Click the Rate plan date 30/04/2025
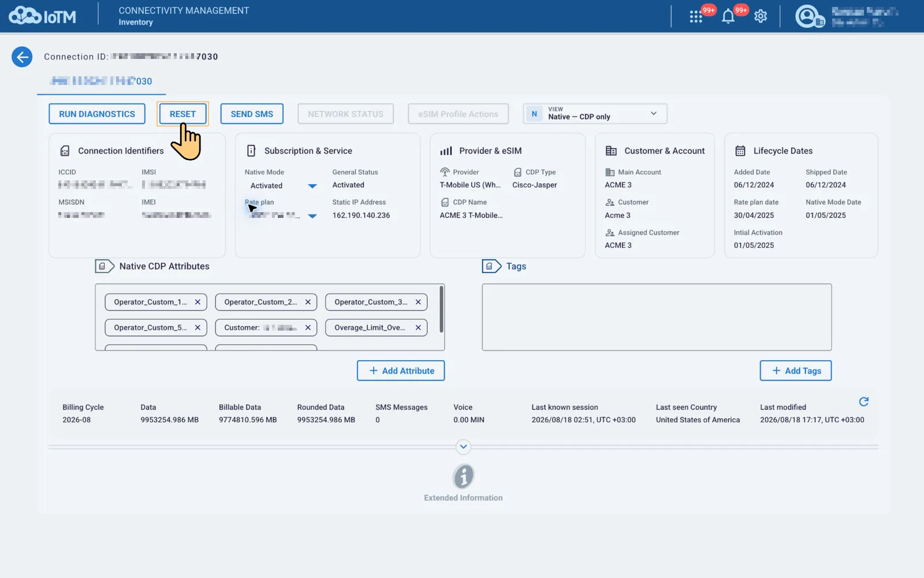Screen dimensions: 924x578 tap(754, 216)
